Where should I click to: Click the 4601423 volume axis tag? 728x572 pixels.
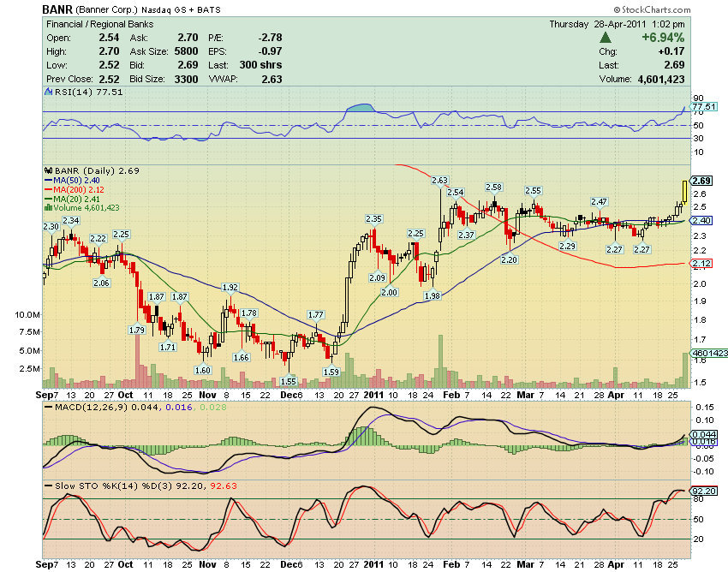[709, 354]
